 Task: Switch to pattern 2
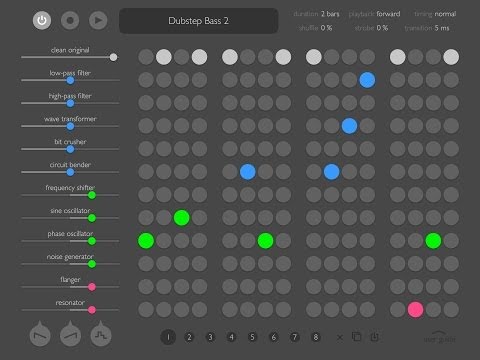pos(189,337)
